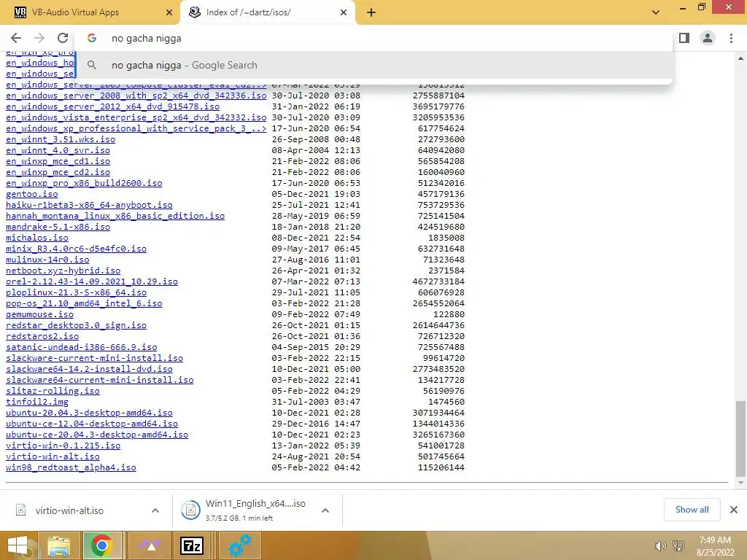Open a new browser tab
Screen dimensions: 747x560
coord(371,13)
